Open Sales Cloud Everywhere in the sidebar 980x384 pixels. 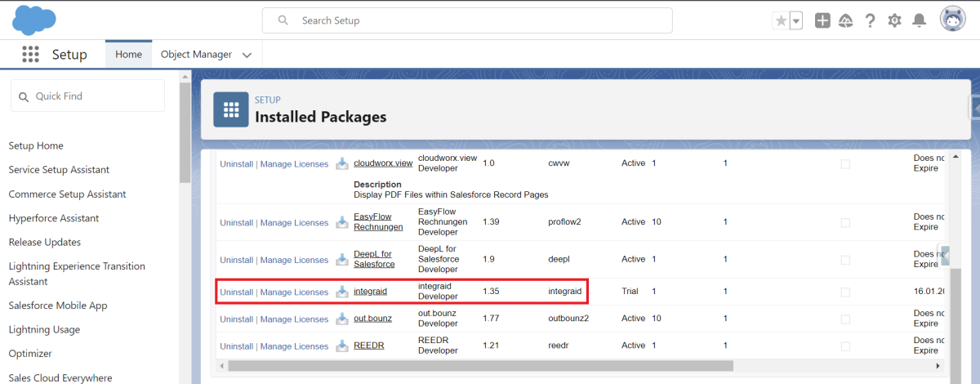(60, 377)
